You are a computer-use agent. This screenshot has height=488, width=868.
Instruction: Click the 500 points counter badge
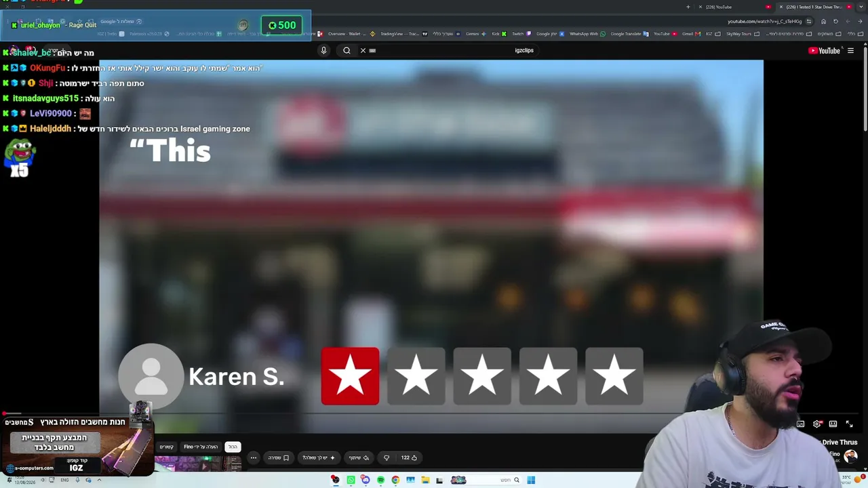click(x=281, y=25)
